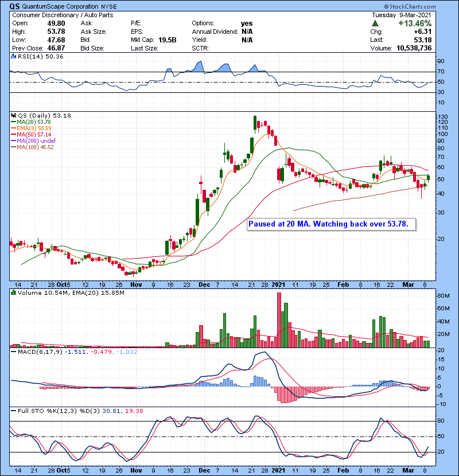Click the RSI(14) 50.36 indicator label
The image size is (459, 476).
click(x=40, y=56)
